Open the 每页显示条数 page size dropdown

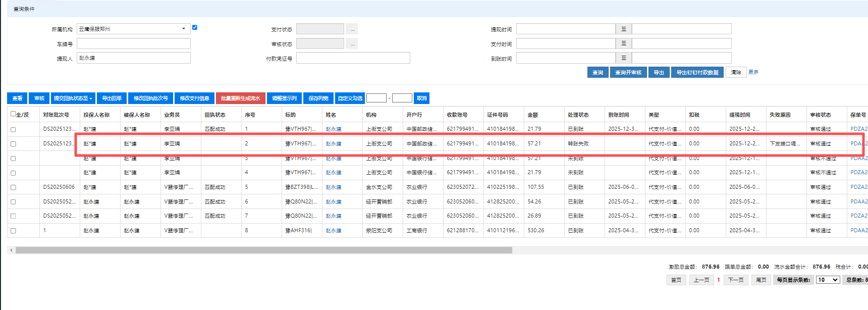(x=828, y=280)
